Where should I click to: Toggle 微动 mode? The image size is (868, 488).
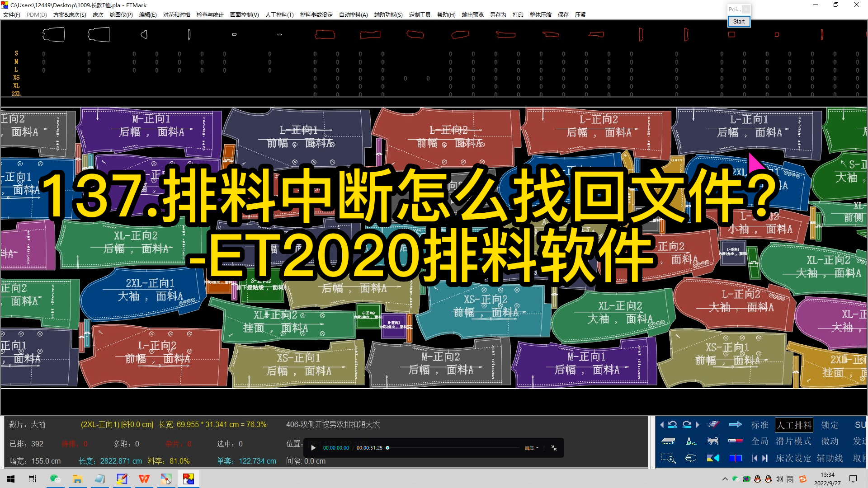point(830,441)
